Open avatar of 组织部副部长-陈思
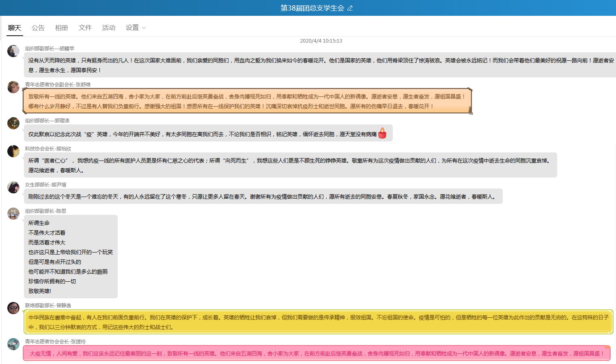Screen dimensions: 616x364 pos(13,214)
